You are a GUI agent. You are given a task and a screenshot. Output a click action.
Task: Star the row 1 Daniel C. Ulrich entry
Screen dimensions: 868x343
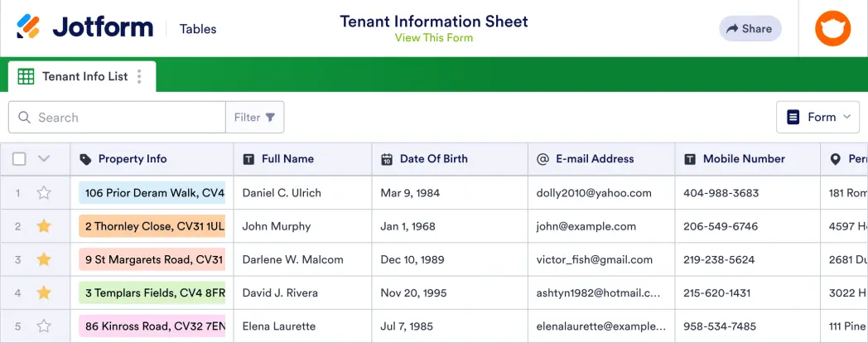tap(44, 193)
